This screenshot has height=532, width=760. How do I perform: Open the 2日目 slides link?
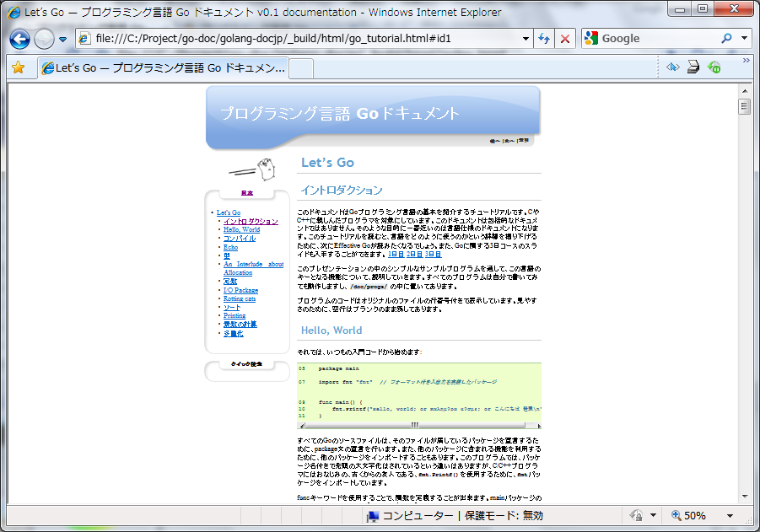pos(414,254)
